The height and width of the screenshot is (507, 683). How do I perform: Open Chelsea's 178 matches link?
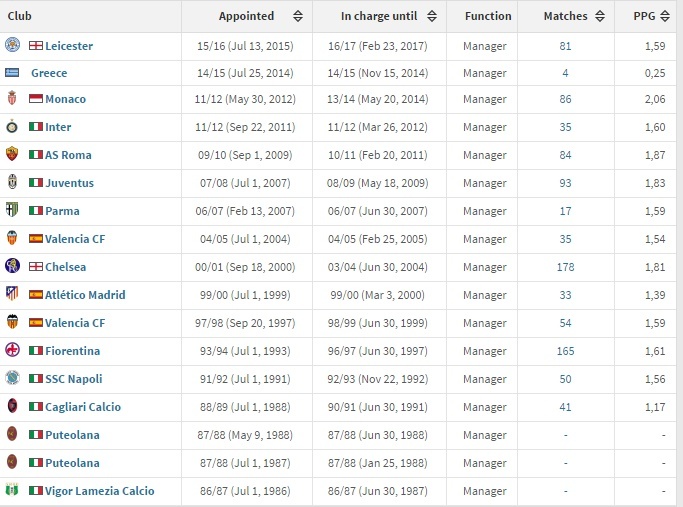pyautogui.click(x=565, y=267)
